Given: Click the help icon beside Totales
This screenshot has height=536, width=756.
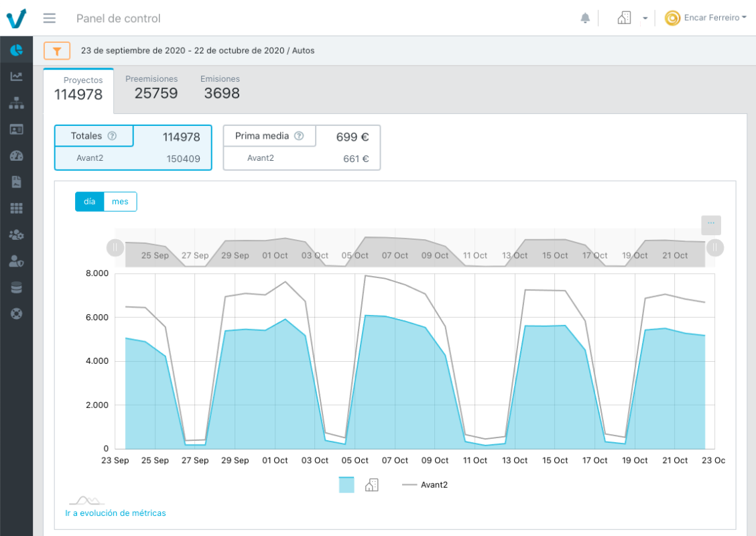Looking at the screenshot, I should pyautogui.click(x=112, y=136).
